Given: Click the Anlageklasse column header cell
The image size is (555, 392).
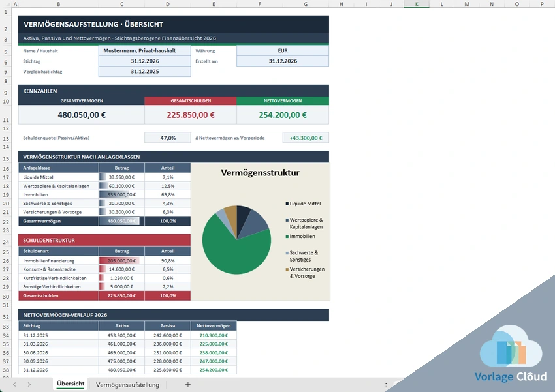Looking at the screenshot, I should (x=58, y=168).
